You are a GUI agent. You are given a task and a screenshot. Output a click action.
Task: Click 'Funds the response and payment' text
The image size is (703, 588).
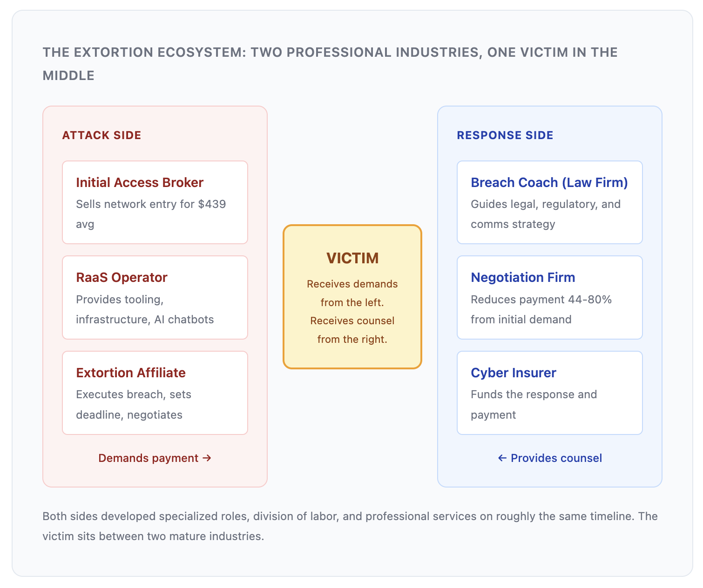point(534,405)
